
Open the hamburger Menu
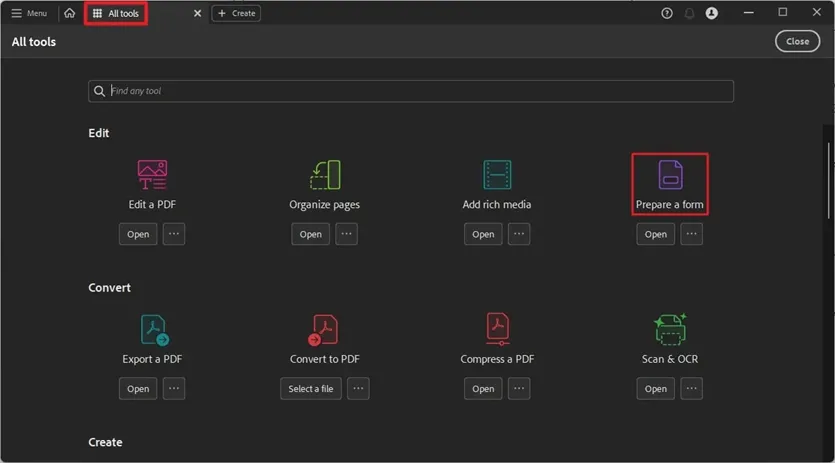[x=29, y=13]
